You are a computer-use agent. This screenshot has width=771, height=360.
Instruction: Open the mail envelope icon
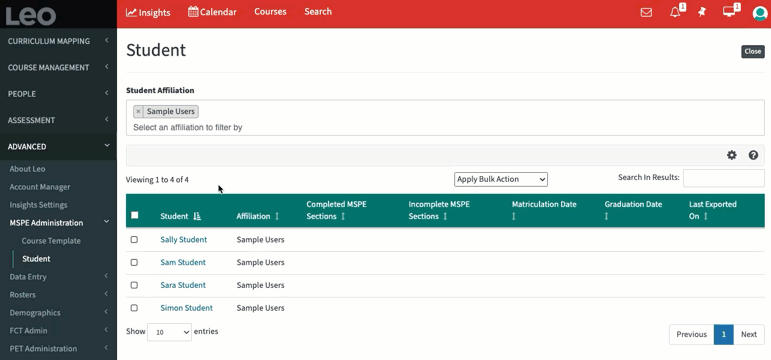click(646, 12)
